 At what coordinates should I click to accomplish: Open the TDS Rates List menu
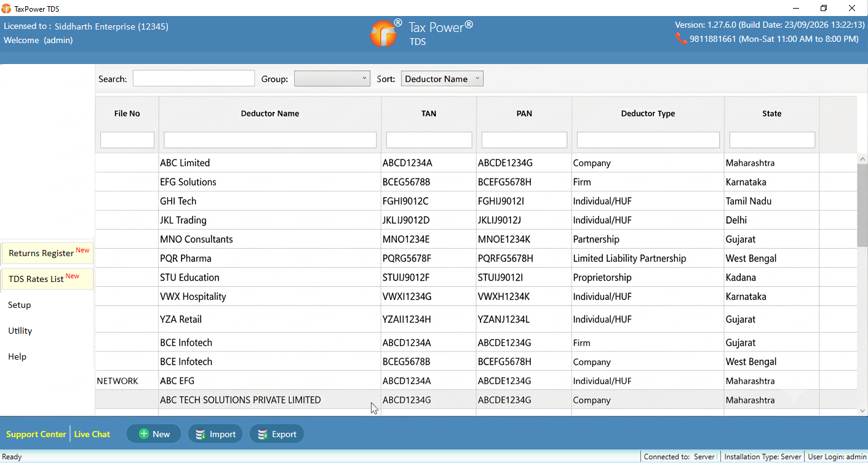[47, 278]
